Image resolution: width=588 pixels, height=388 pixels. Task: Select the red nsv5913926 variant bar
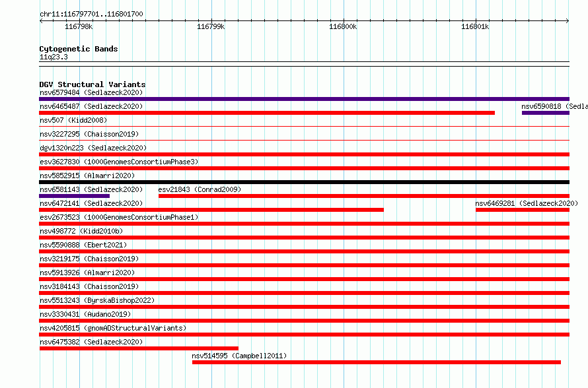[304, 279]
